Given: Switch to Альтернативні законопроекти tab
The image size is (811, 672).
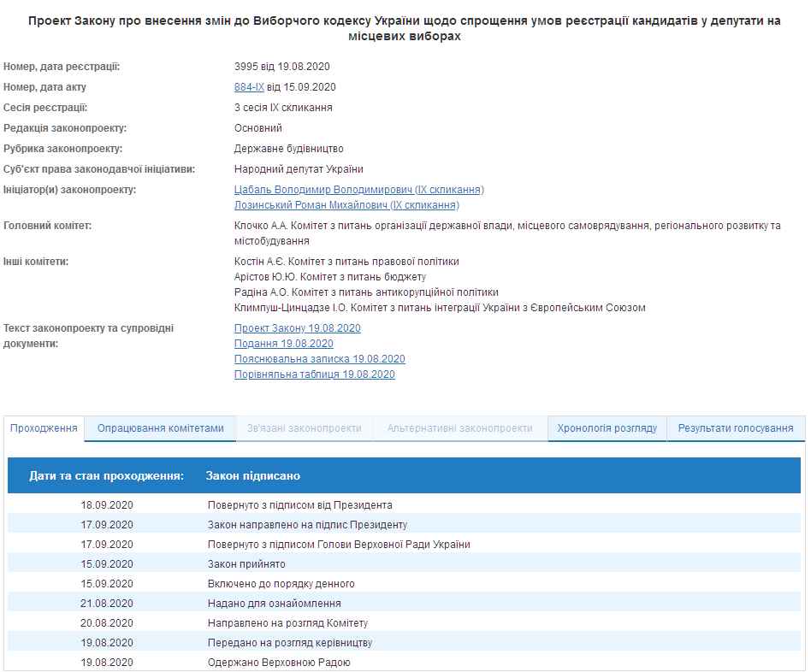Looking at the screenshot, I should coord(459,428).
